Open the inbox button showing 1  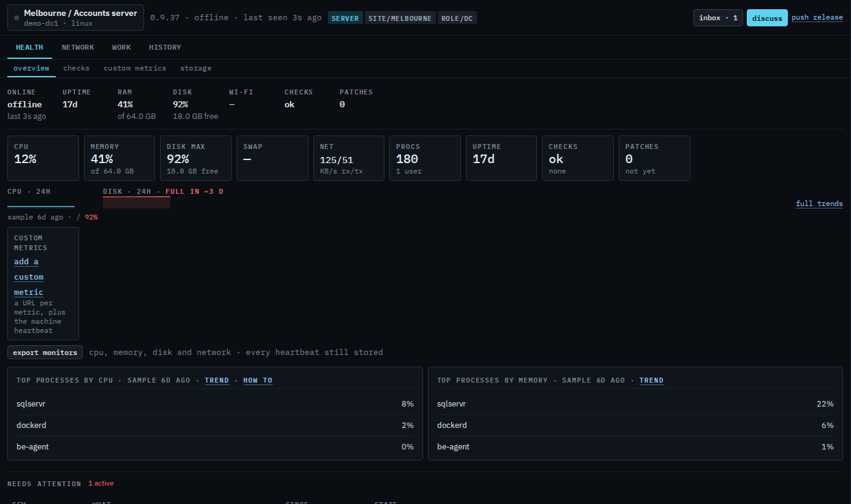click(719, 18)
